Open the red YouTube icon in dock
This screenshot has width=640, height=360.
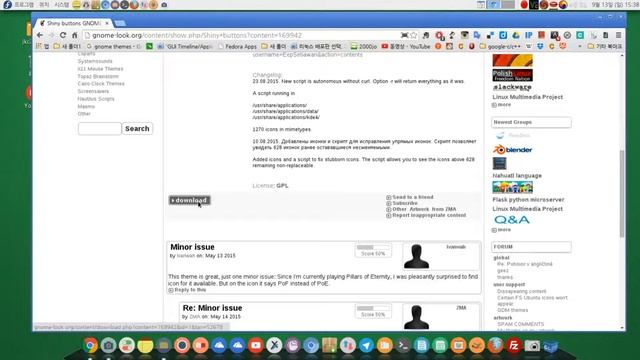(x=256, y=346)
